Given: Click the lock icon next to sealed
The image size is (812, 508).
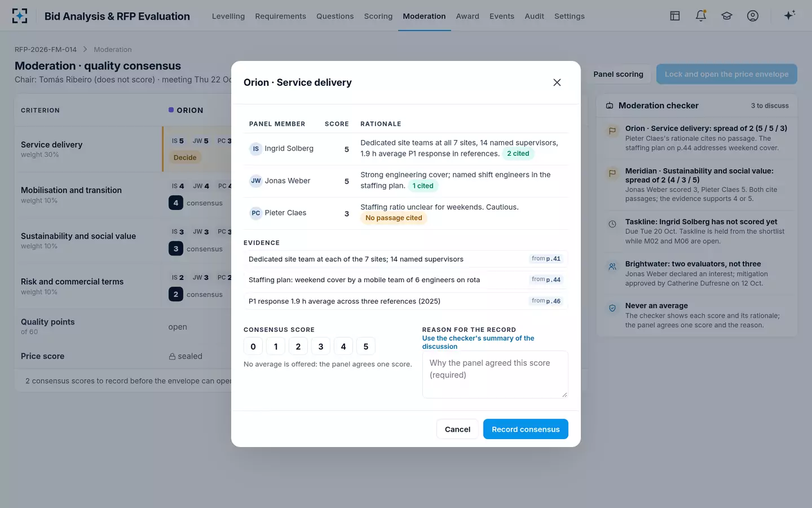Looking at the screenshot, I should point(172,357).
